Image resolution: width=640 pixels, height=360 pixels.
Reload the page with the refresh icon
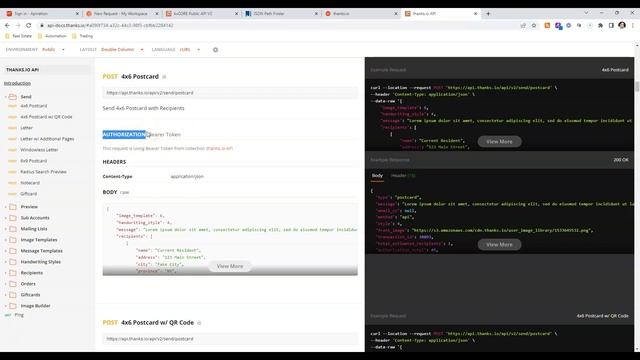pos(29,25)
